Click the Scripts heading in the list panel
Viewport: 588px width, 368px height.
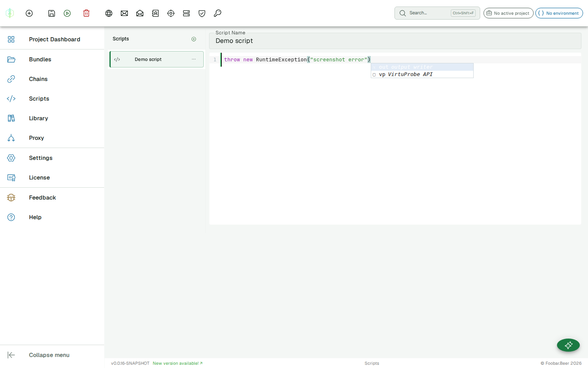tap(121, 39)
